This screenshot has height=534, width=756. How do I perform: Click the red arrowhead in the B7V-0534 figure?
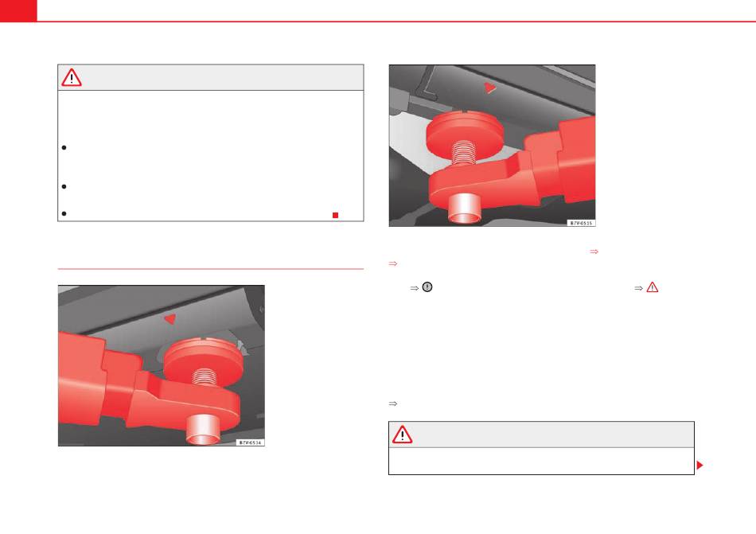(x=170, y=318)
